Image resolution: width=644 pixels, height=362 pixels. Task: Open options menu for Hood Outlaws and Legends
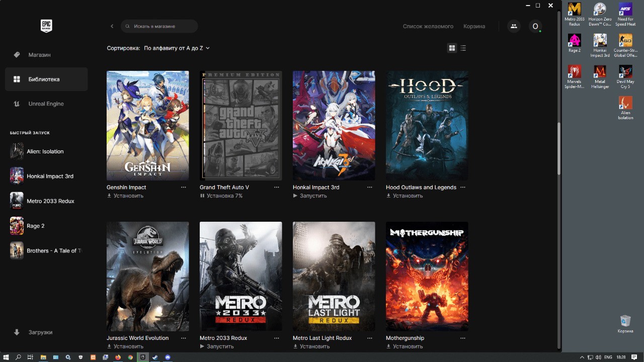[x=463, y=188]
